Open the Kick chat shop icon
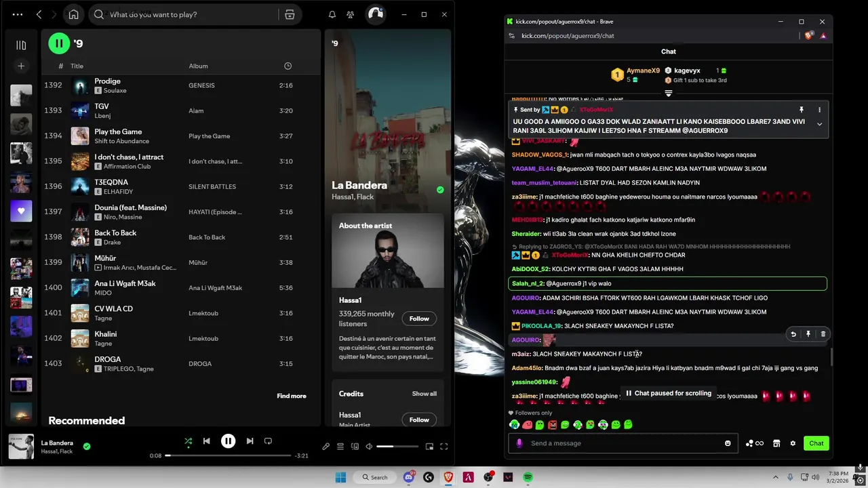This screenshot has height=488, width=868. (x=776, y=443)
